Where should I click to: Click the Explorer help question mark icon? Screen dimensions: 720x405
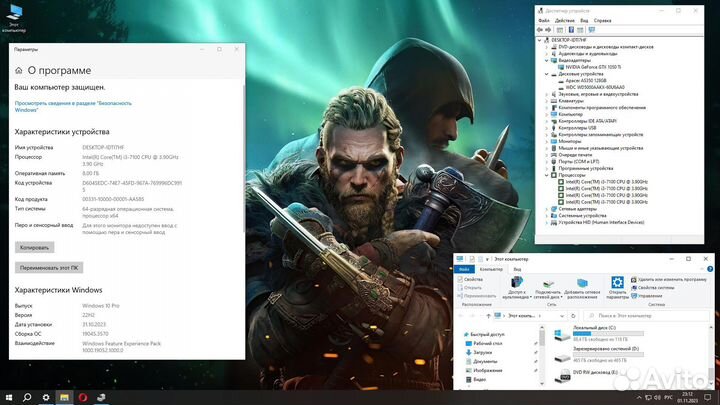pos(710,269)
